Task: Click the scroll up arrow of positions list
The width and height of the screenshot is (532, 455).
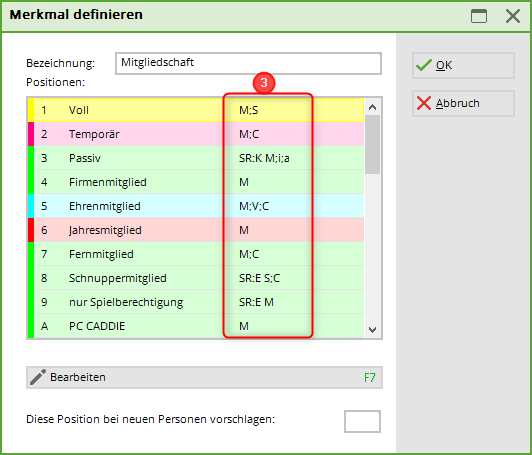Action: click(372, 108)
